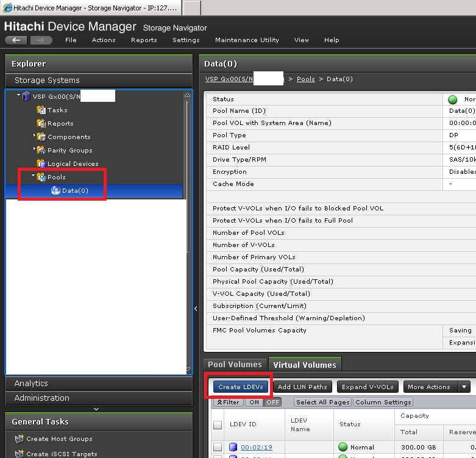476x458 pixels.
Task: Click the Internet Explorer icon on browser tab
Action: pyautogui.click(x=7, y=7)
